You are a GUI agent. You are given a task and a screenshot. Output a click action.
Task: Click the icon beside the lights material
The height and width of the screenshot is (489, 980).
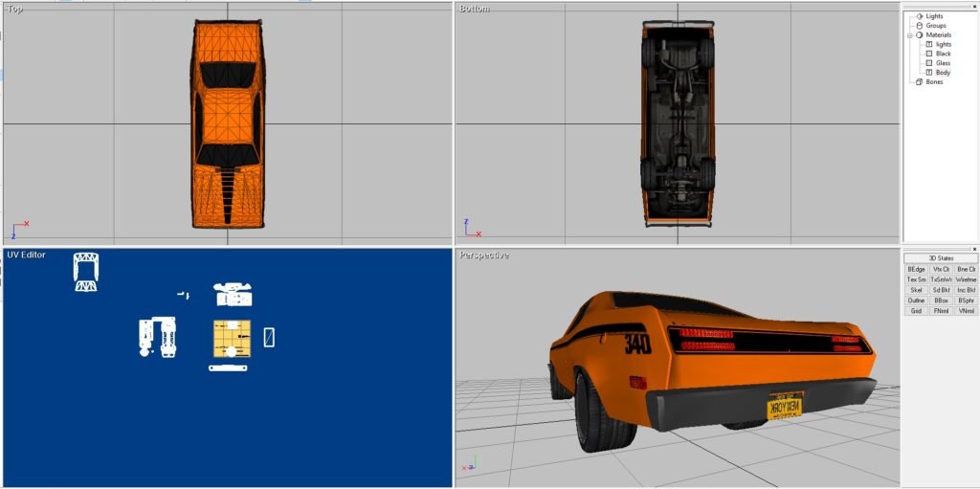[928, 45]
